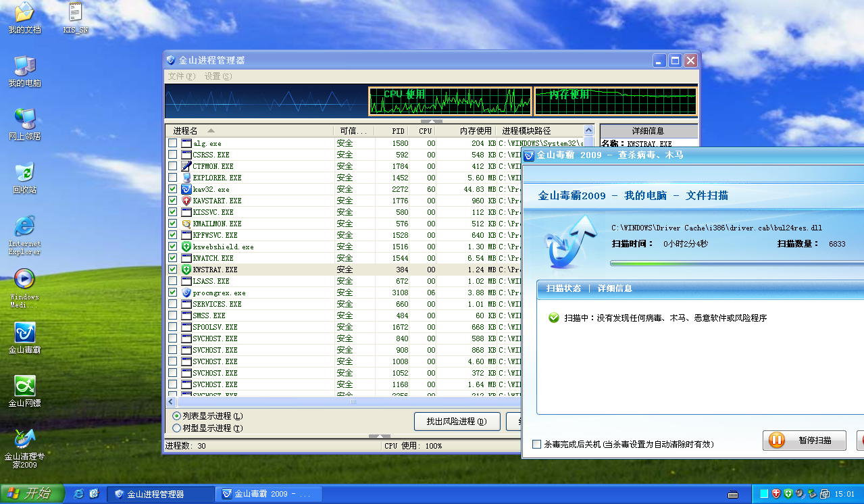
Task: Click 找出风险进程(D) button
Action: (457, 422)
